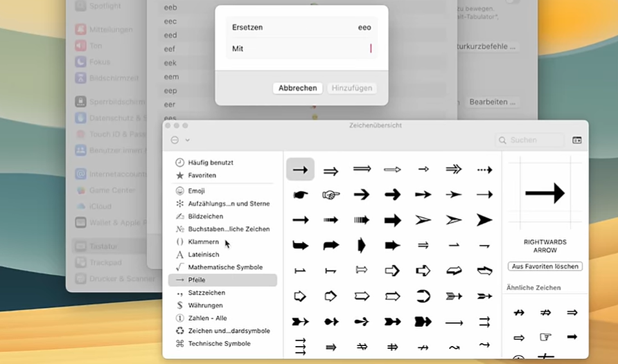Toggle the compact character viewer icon

(x=576, y=140)
